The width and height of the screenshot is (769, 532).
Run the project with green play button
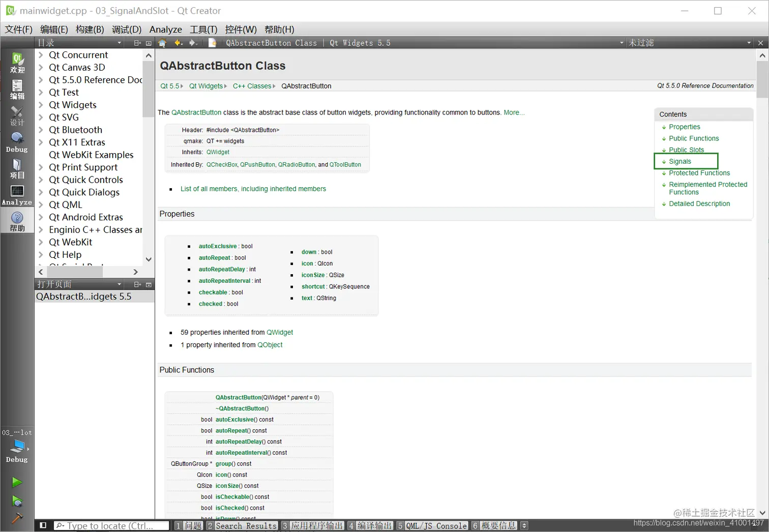pos(17,482)
